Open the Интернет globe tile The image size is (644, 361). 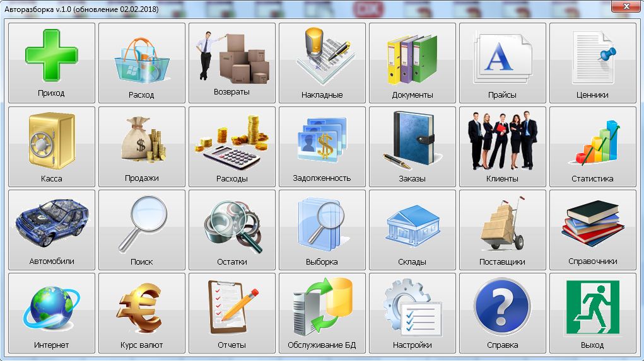[51, 313]
